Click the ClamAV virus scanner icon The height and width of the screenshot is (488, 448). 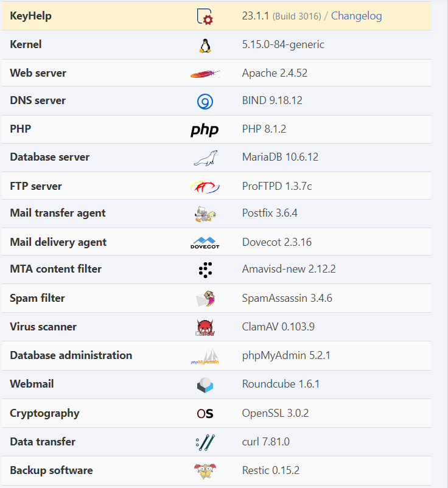205,327
